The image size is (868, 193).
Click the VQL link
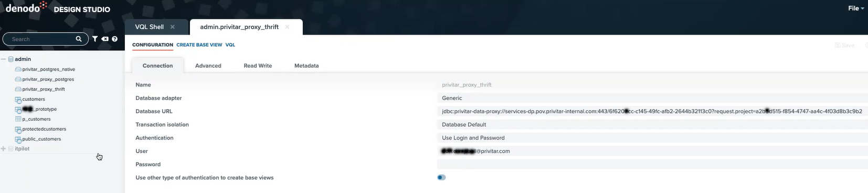click(x=230, y=45)
